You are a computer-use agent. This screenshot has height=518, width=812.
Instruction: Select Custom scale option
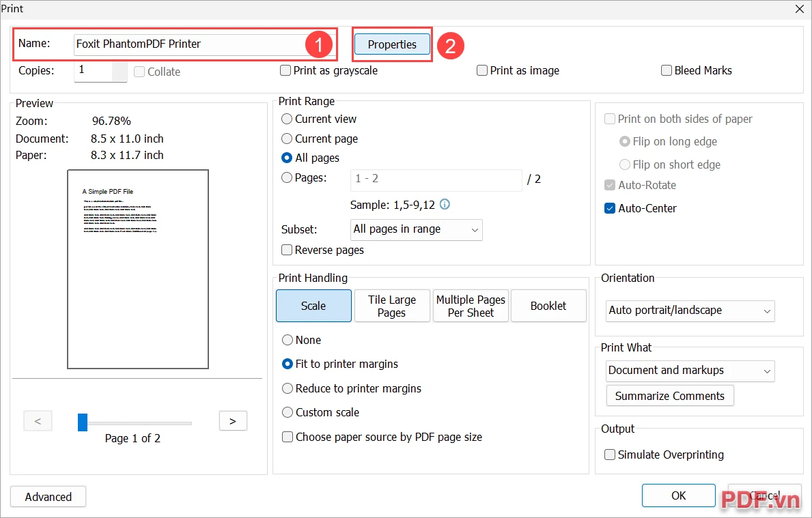[320, 412]
